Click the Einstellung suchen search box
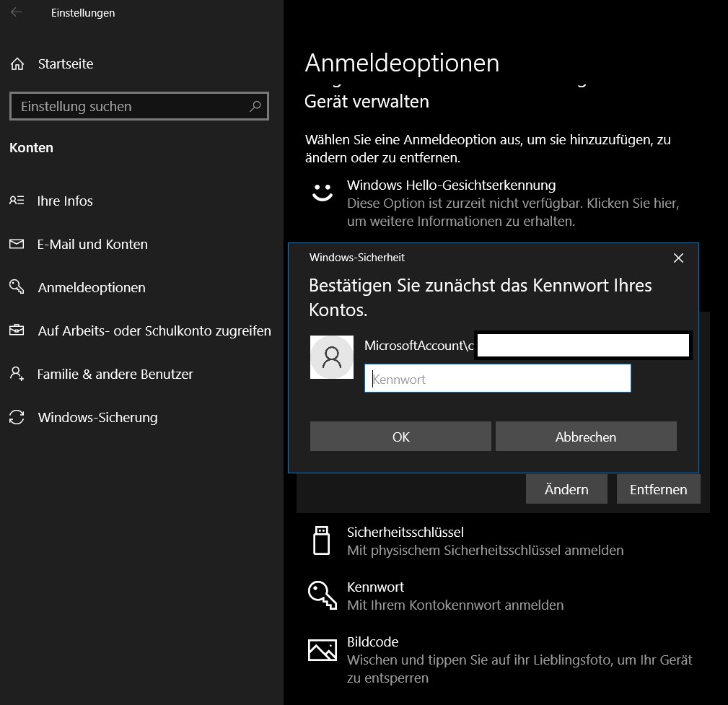728x705 pixels. pos(139,106)
